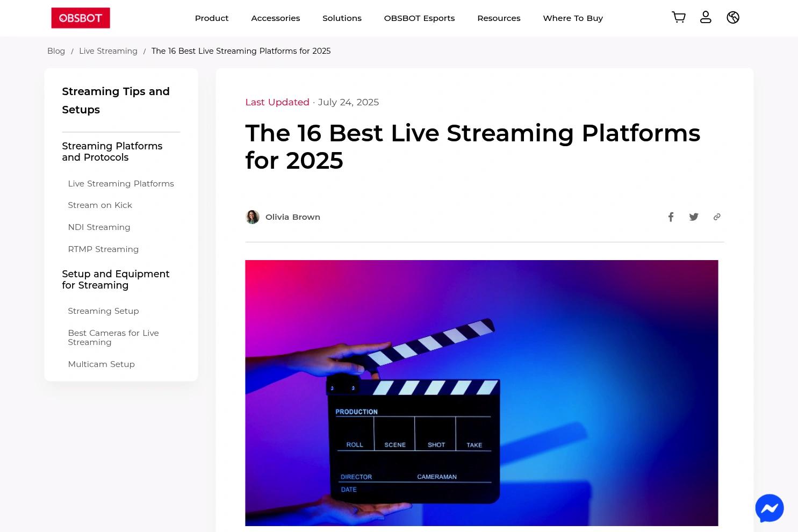Click current page breadcrumb title
Viewport: 798px width, 532px height.
[241, 51]
